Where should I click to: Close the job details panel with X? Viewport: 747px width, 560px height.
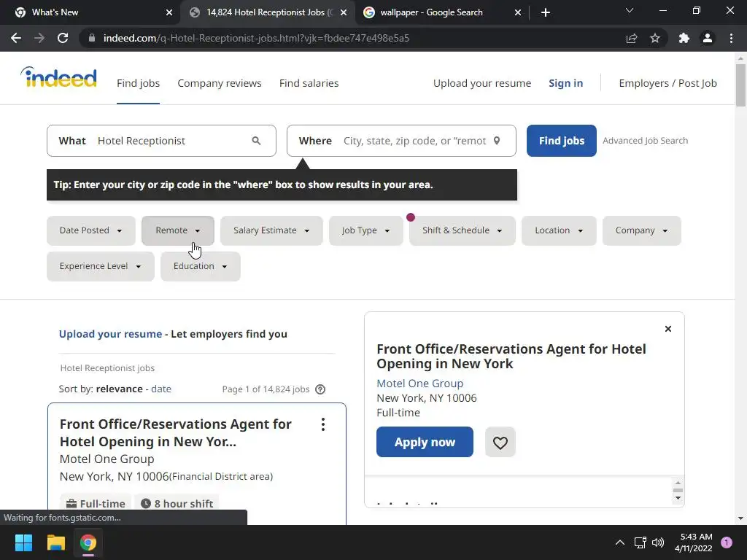(668, 329)
